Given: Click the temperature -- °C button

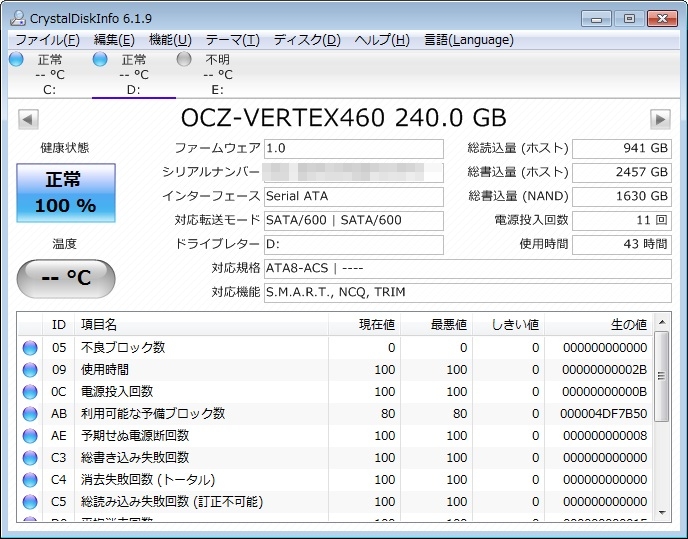Looking at the screenshot, I should [66, 278].
